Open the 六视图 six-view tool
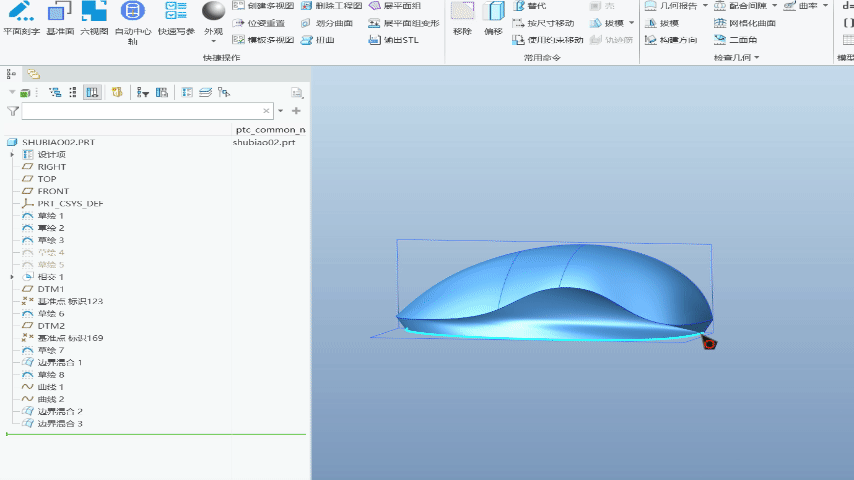 (94, 11)
